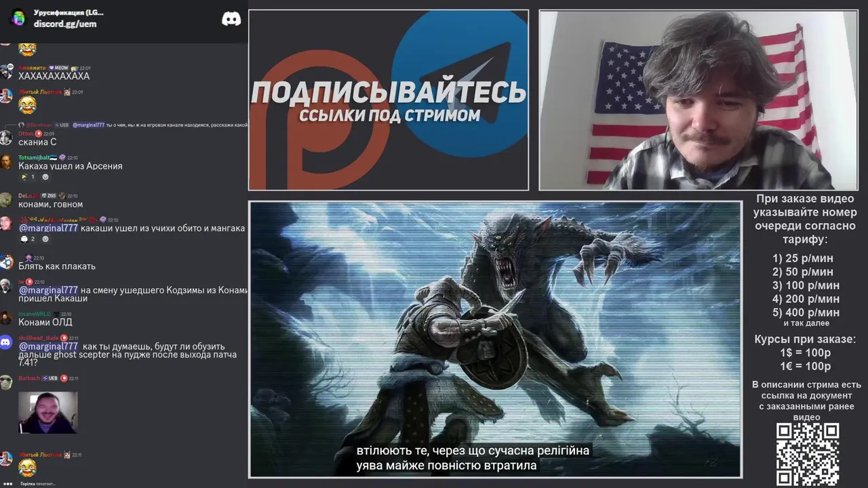Click the '1$ = 100р' exchange rate line

[806, 353]
